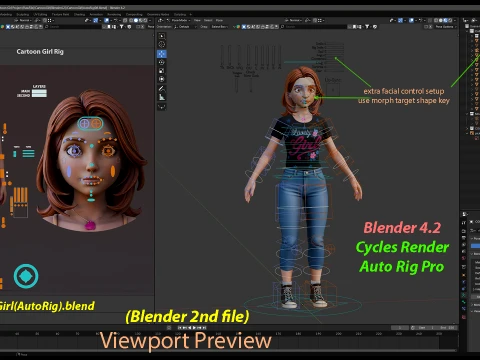The width and height of the screenshot is (480, 360).
Task: Open Normal orientation dropdown in right viewport
Action: pyautogui.click(x=294, y=20)
